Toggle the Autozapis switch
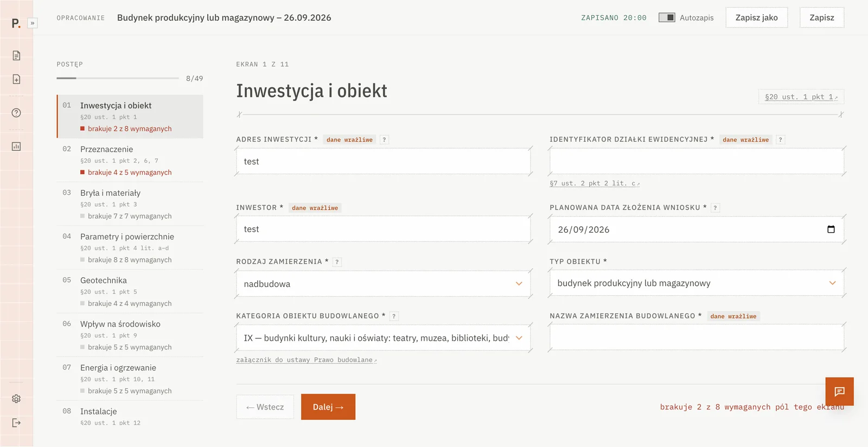This screenshot has width=868, height=447. coord(667,18)
